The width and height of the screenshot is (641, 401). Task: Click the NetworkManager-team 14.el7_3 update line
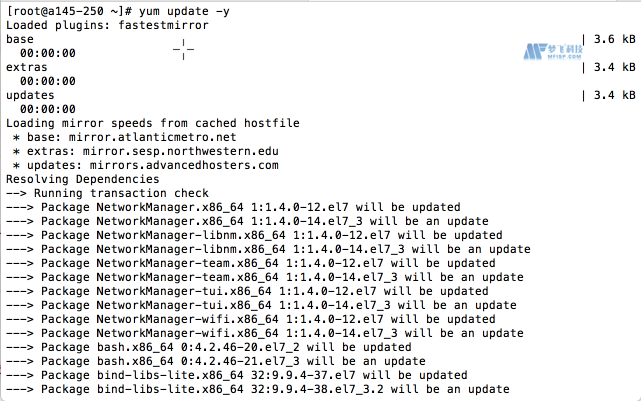(264, 277)
